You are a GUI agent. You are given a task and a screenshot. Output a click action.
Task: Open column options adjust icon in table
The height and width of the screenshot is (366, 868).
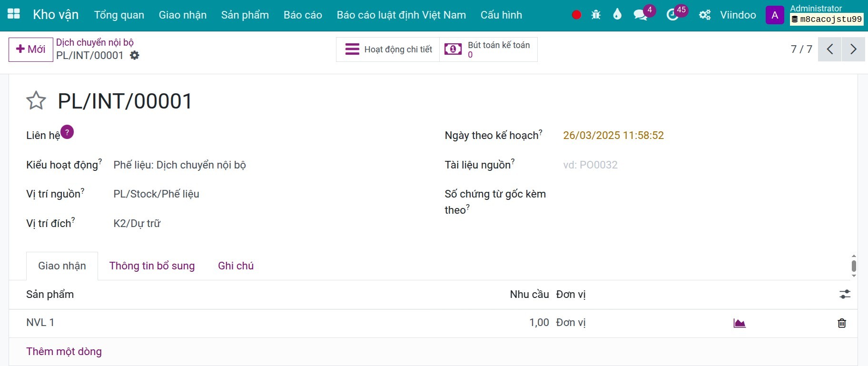[845, 294]
